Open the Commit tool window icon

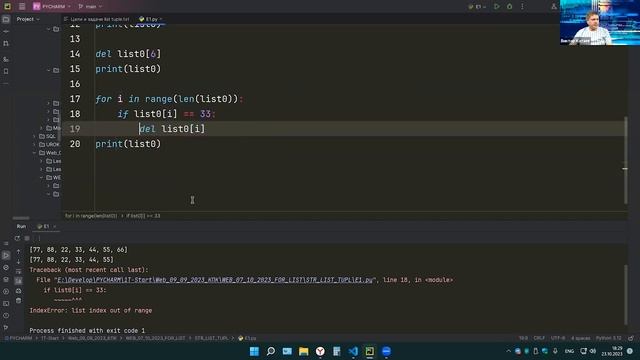point(6,31)
